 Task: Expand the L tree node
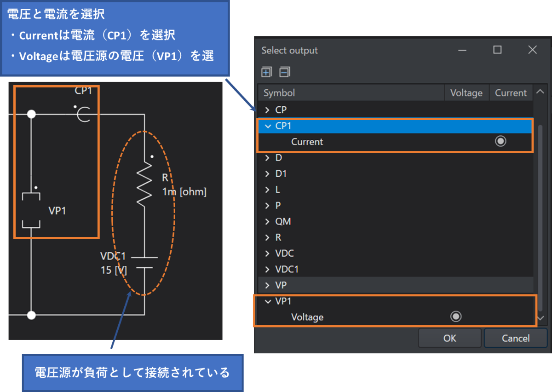[x=267, y=190]
